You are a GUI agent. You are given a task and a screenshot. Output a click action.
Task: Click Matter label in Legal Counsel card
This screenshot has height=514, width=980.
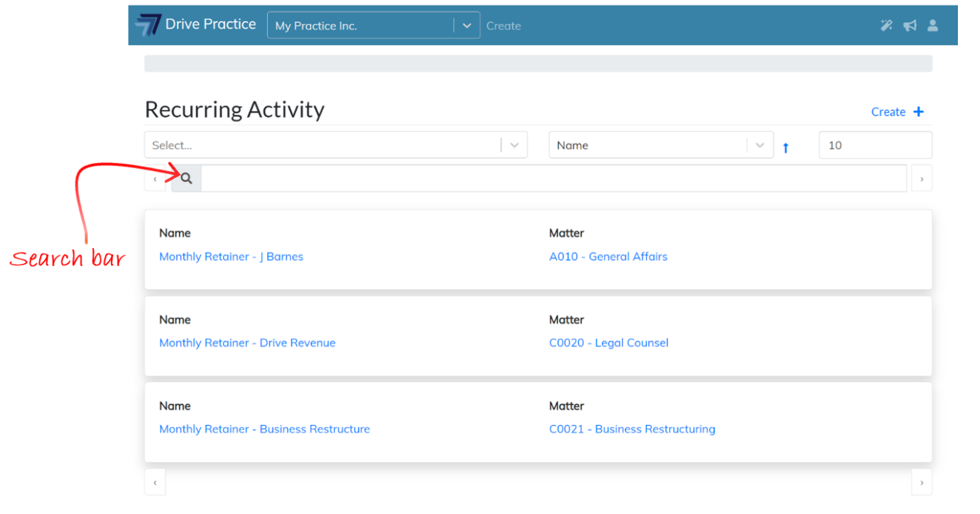567,319
